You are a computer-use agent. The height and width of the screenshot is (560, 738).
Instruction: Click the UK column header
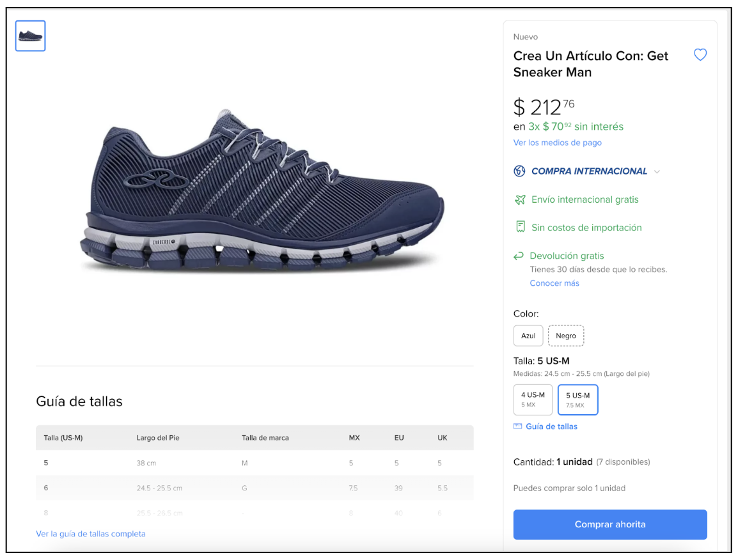(x=443, y=438)
